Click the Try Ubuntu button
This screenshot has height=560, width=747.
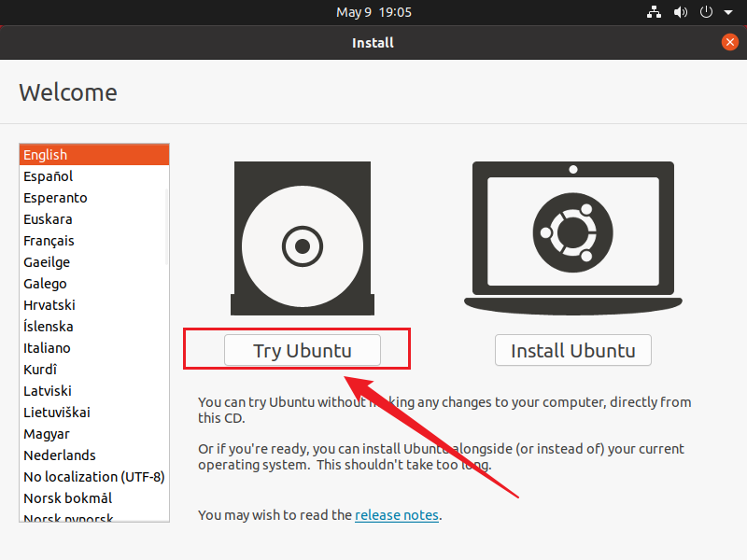tap(303, 350)
